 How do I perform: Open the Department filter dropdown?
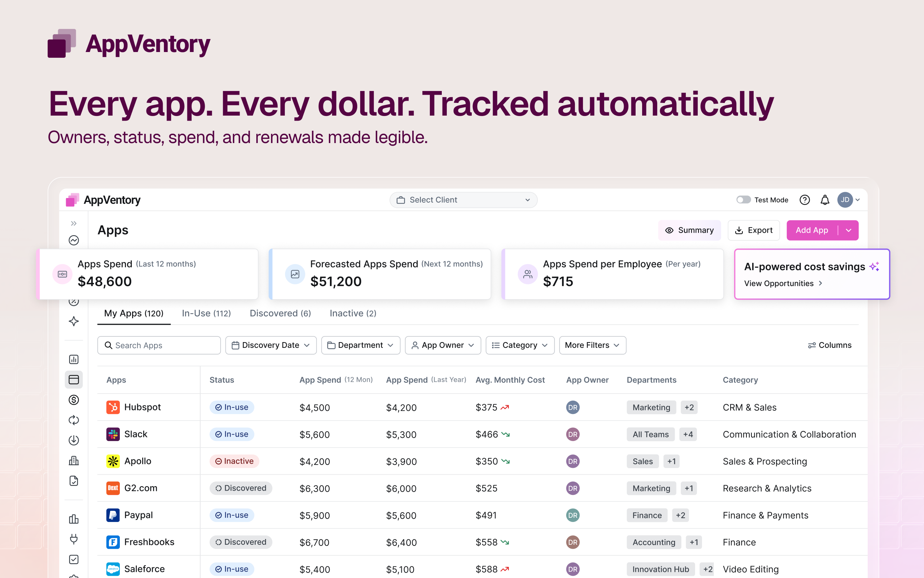click(x=361, y=345)
